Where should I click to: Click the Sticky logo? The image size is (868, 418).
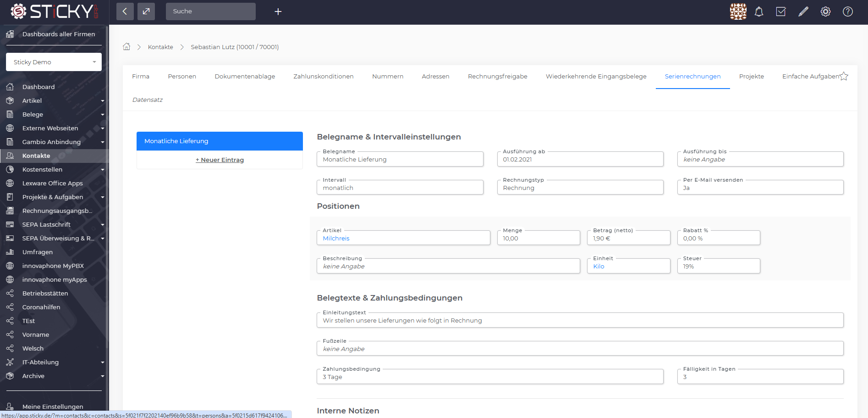55,11
